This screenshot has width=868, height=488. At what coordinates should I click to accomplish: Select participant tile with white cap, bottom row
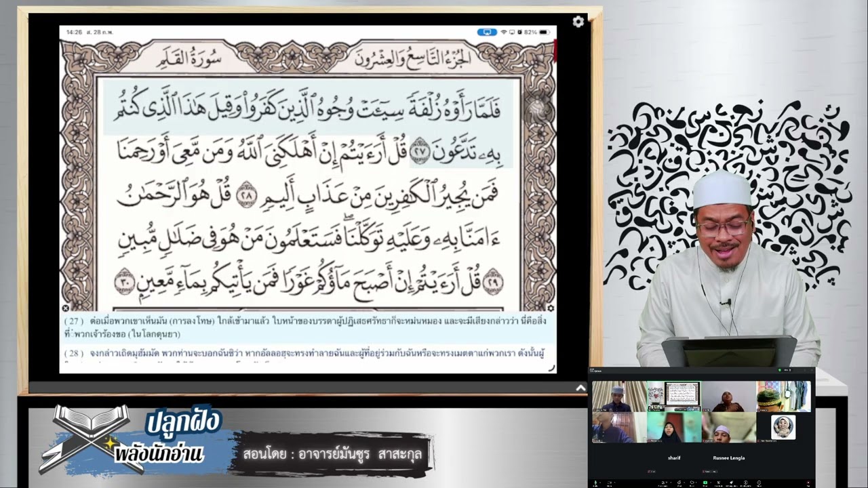(x=729, y=427)
